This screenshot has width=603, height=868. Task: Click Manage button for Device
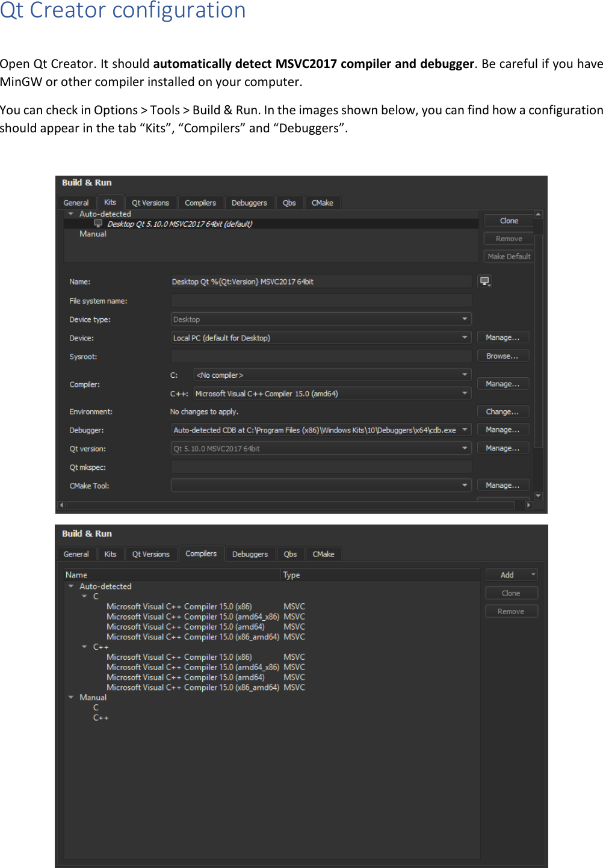coord(502,337)
